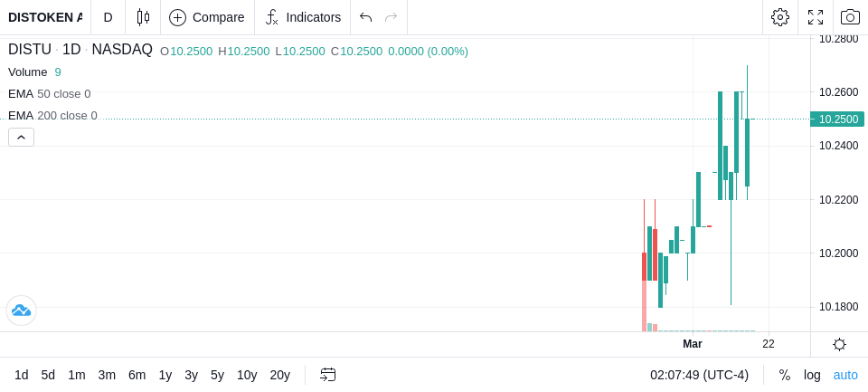Toggle percent scale mode
868x392 pixels.
point(784,375)
